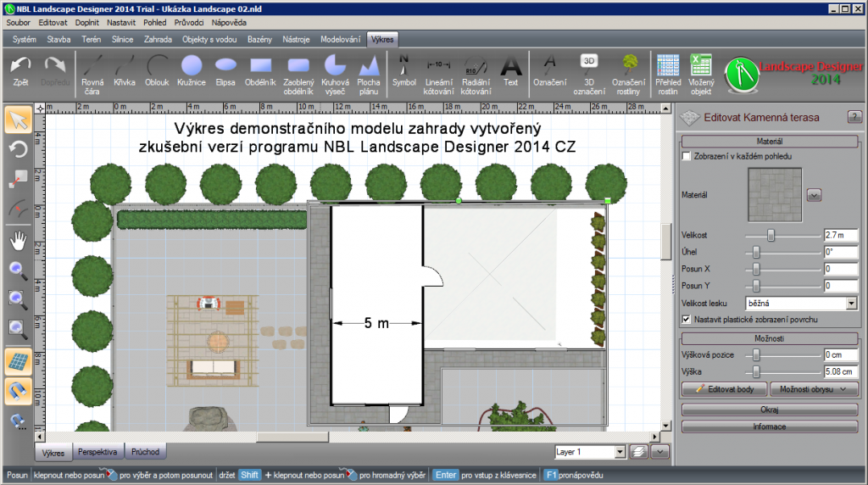Click the scale tool in left sidebar

click(x=19, y=180)
